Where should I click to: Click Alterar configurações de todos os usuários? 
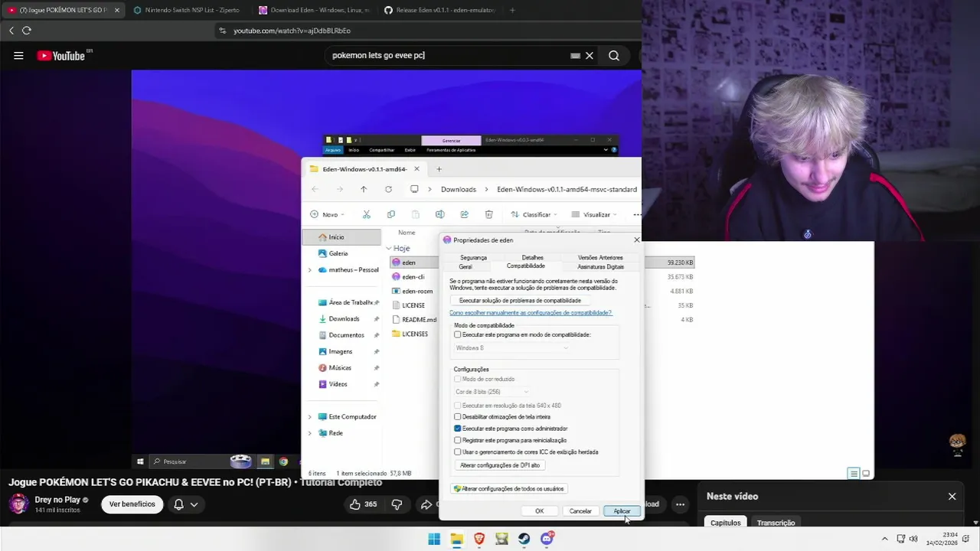click(x=508, y=488)
